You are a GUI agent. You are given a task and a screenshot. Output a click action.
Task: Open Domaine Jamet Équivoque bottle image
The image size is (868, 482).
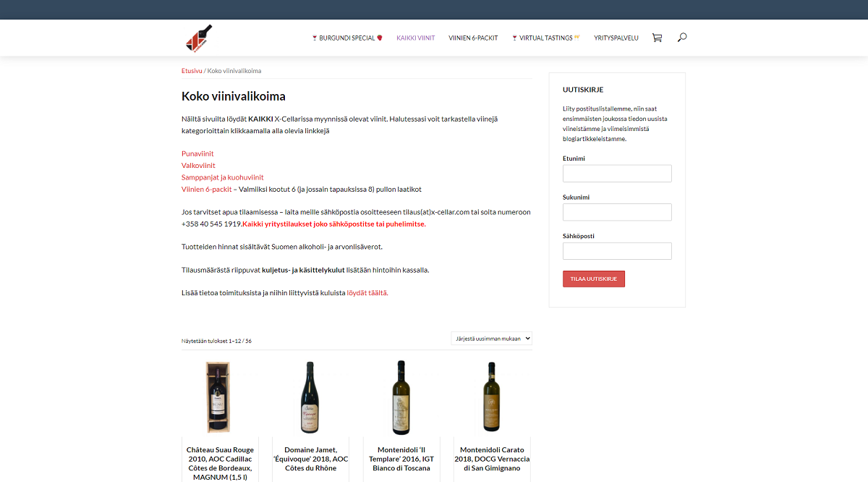pyautogui.click(x=310, y=397)
